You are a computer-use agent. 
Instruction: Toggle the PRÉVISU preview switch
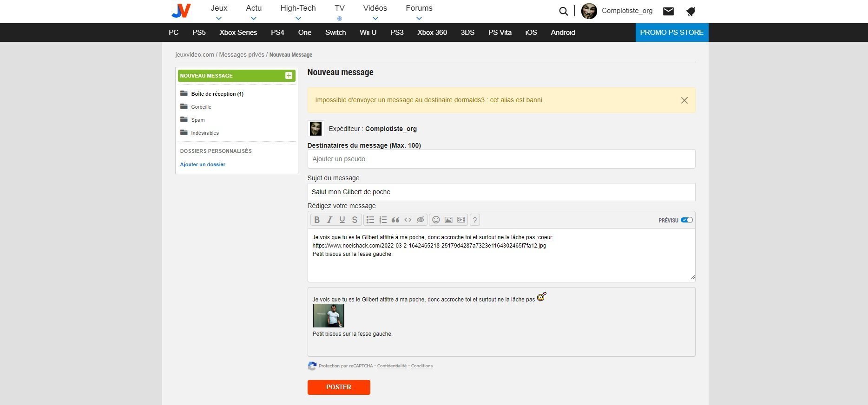(686, 220)
